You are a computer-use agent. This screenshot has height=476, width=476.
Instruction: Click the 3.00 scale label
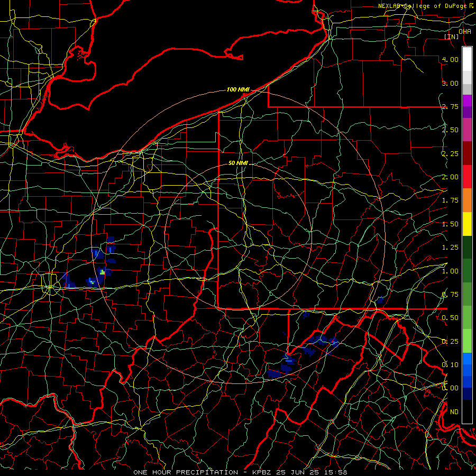point(450,83)
